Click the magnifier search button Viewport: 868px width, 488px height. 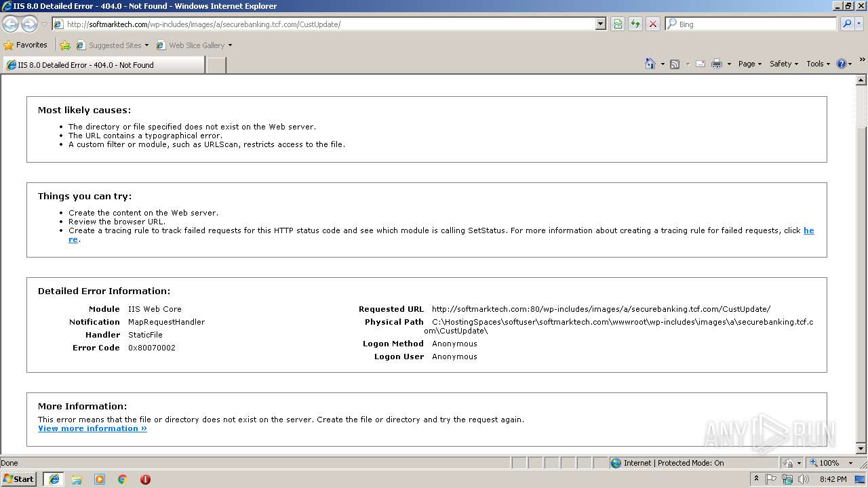(846, 24)
